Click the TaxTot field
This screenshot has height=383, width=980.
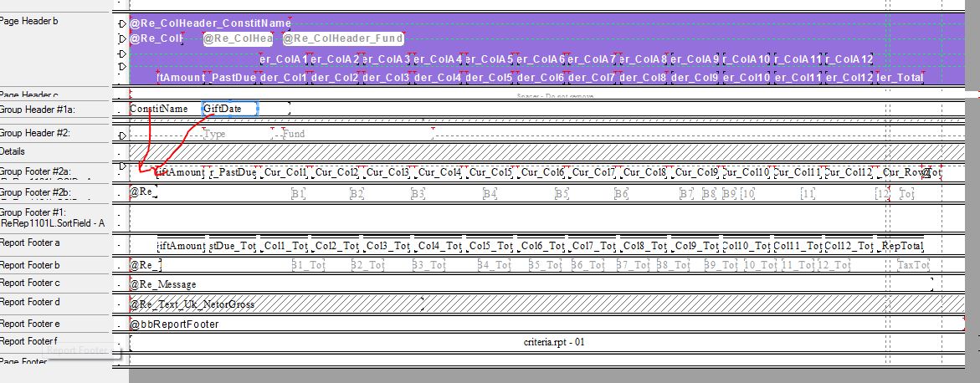[x=914, y=266]
